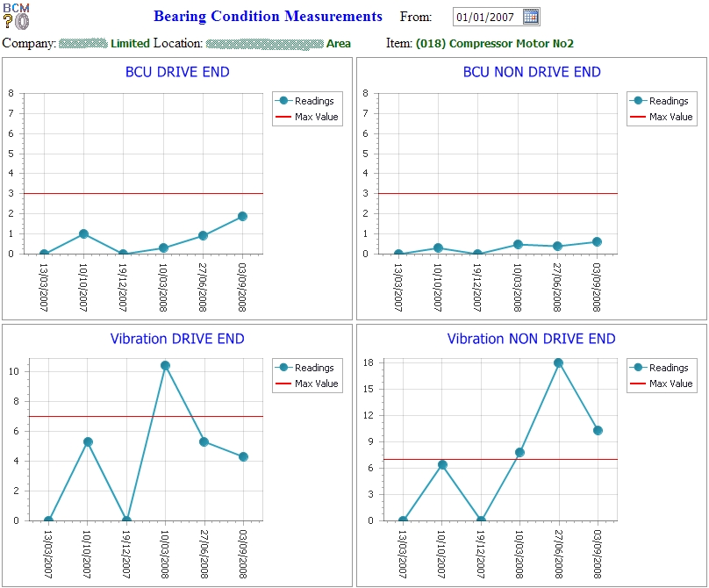Image resolution: width=709 pixels, height=588 pixels.
Task: Click the Location label text
Action: tap(178, 43)
